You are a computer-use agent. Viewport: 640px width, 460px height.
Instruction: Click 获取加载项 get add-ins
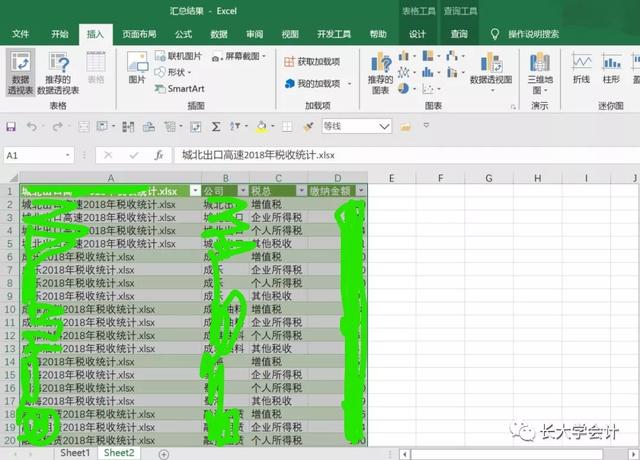[312, 62]
